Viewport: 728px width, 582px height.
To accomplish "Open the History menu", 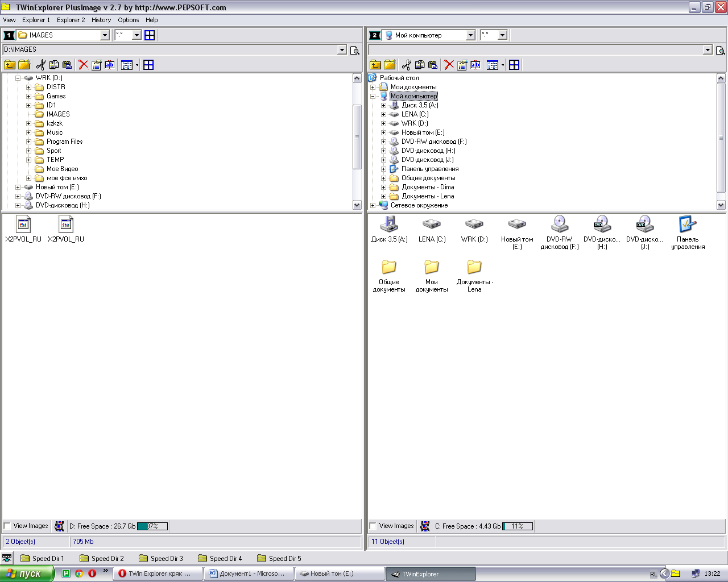I will coord(101,20).
